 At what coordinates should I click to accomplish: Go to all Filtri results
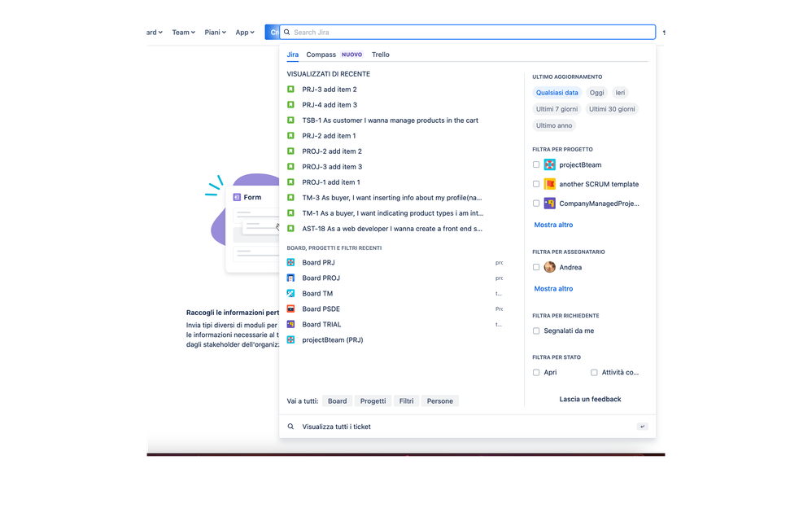point(407,401)
